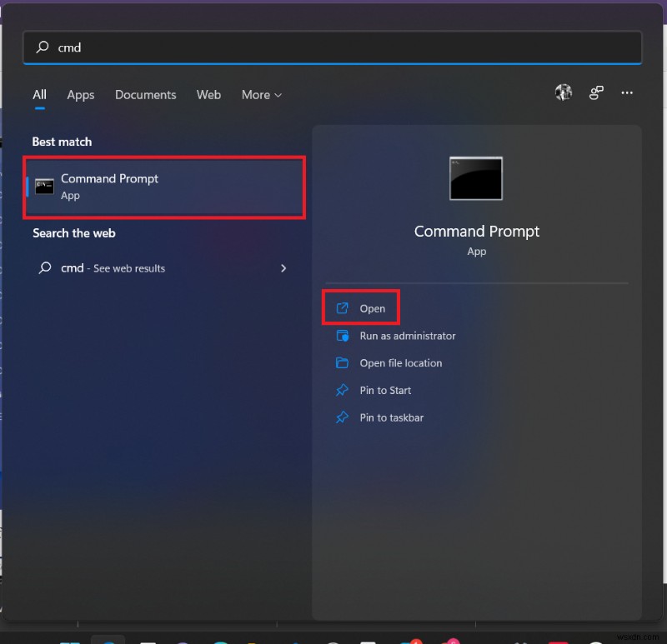Viewport: 667px width, 644px height.
Task: Click the feedback icon near top right
Action: click(596, 92)
